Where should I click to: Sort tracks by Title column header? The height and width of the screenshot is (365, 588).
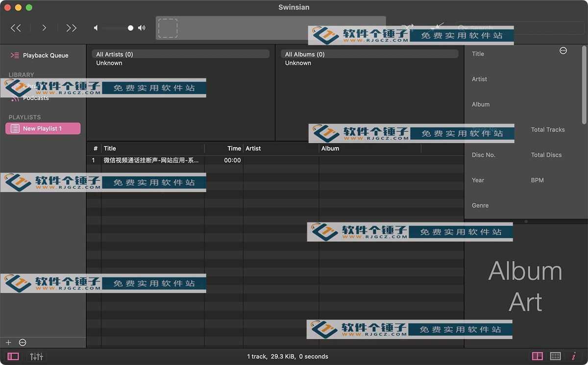(x=152, y=148)
